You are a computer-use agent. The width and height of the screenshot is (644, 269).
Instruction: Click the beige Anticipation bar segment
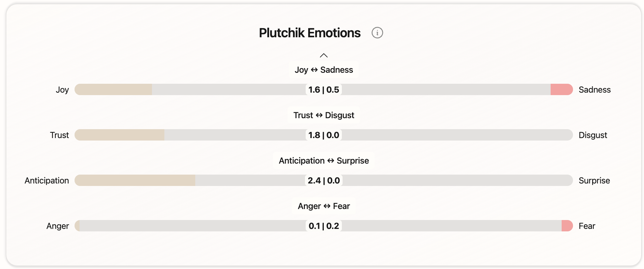click(135, 180)
